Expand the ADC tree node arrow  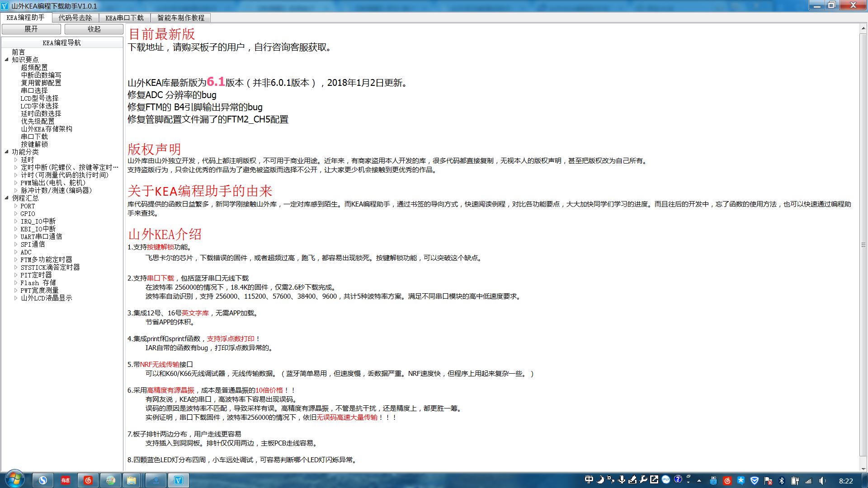click(x=16, y=252)
